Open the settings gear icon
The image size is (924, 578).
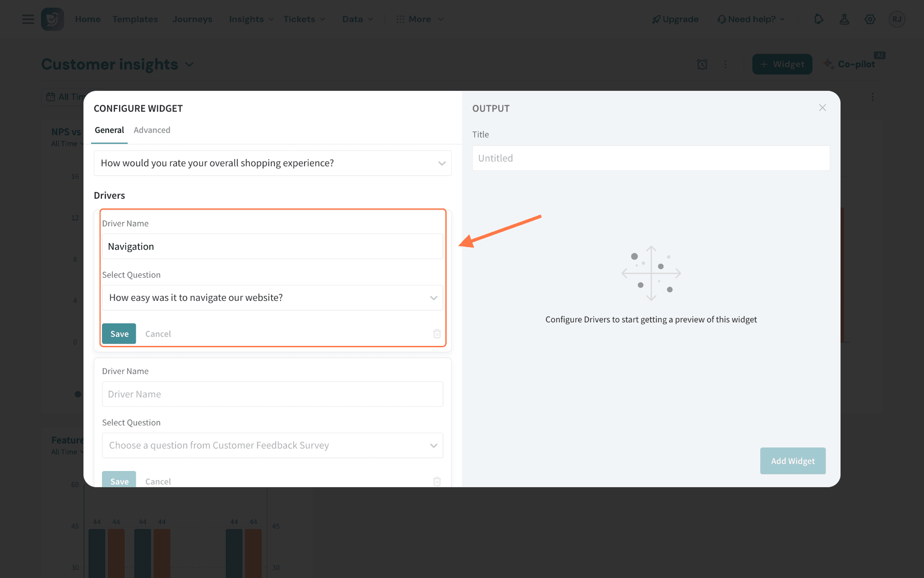[x=870, y=19]
